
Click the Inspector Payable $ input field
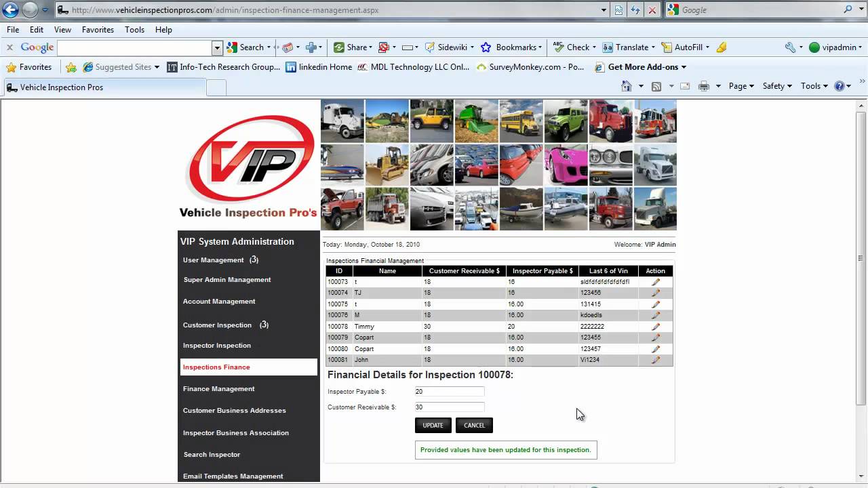click(x=449, y=392)
